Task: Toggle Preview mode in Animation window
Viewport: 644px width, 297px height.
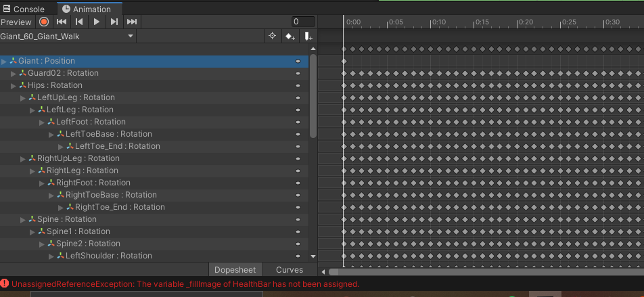Action: coord(16,22)
